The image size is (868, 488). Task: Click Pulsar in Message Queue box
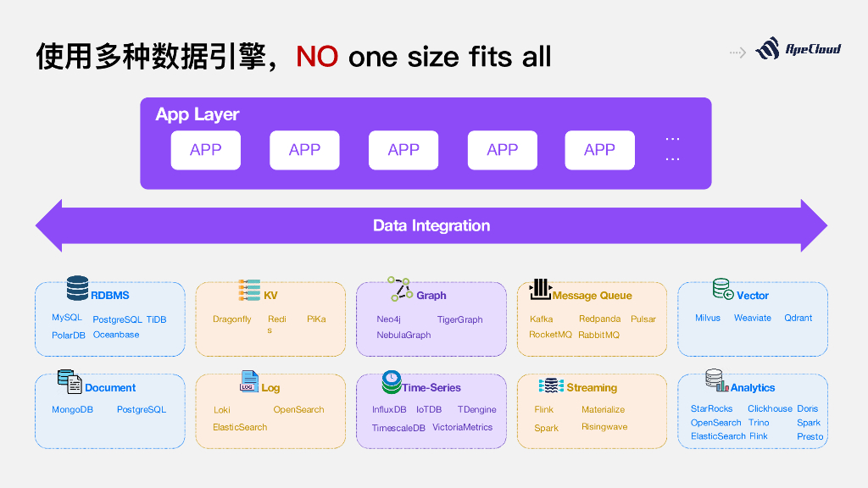click(643, 319)
